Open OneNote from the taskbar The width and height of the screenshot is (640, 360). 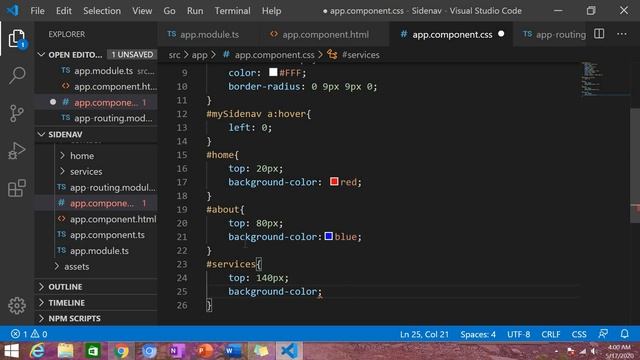(177, 351)
